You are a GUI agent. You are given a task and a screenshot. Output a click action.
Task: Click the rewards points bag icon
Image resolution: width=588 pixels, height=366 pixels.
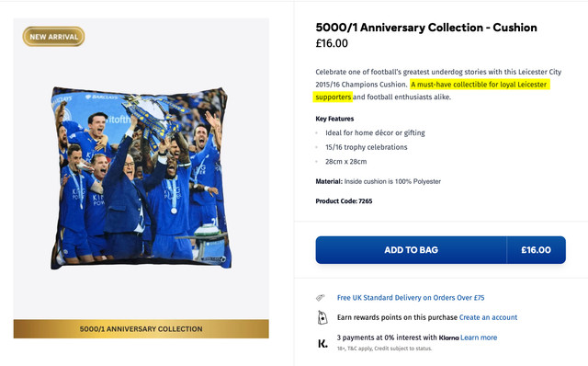click(x=322, y=317)
